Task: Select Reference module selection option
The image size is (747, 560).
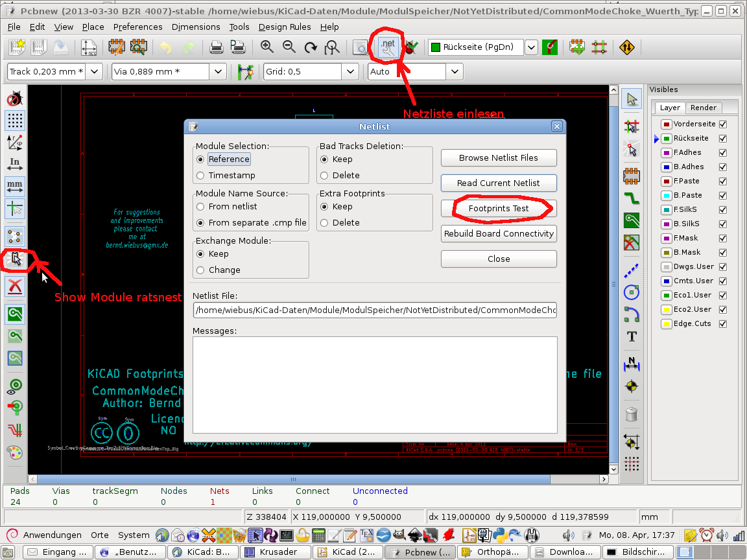Action: pos(223,159)
